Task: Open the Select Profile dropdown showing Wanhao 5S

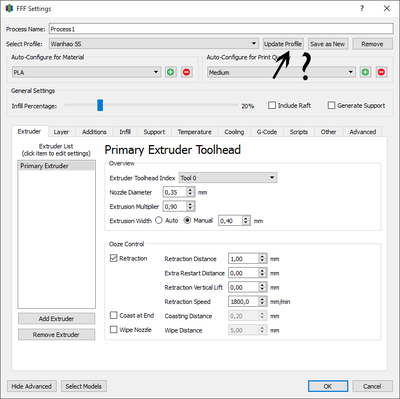Action: click(x=154, y=44)
